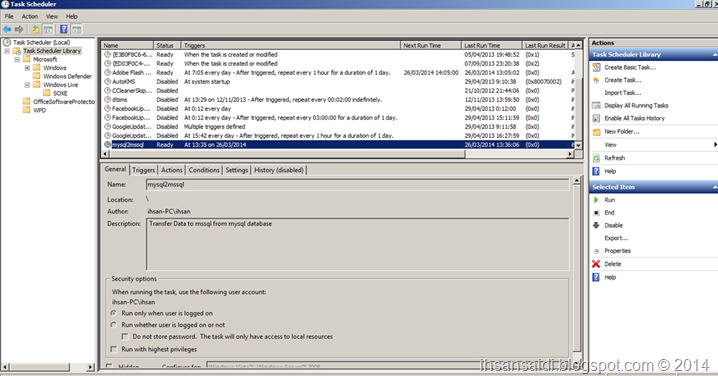Collapse the Selected Item actions section
718x376 pixels.
(714, 187)
